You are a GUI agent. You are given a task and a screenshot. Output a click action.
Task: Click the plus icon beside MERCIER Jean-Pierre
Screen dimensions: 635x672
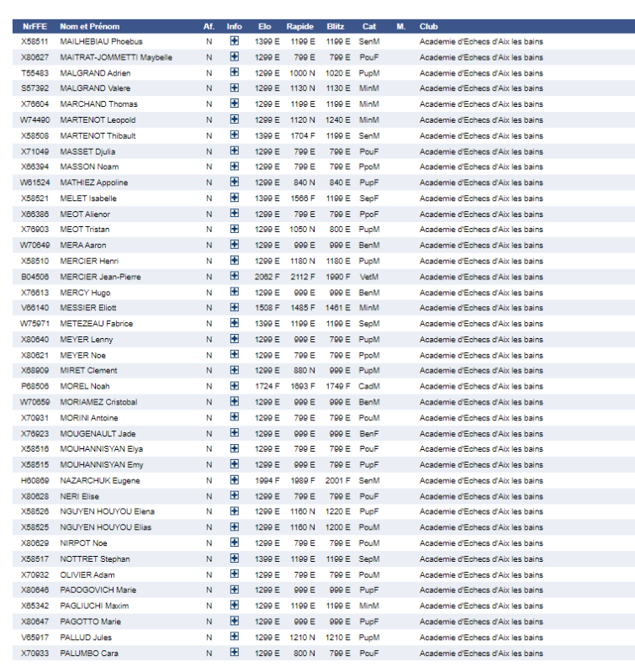point(234,277)
